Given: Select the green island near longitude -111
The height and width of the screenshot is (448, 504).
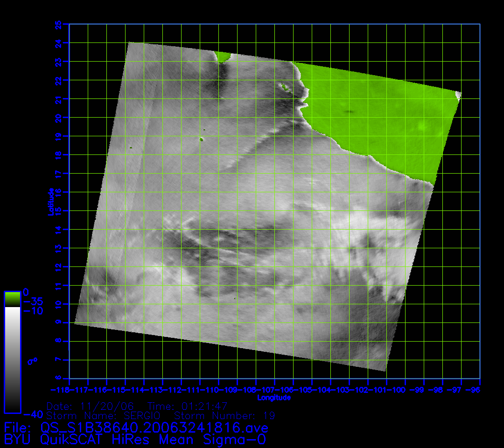Looking at the screenshot, I should click(202, 139).
